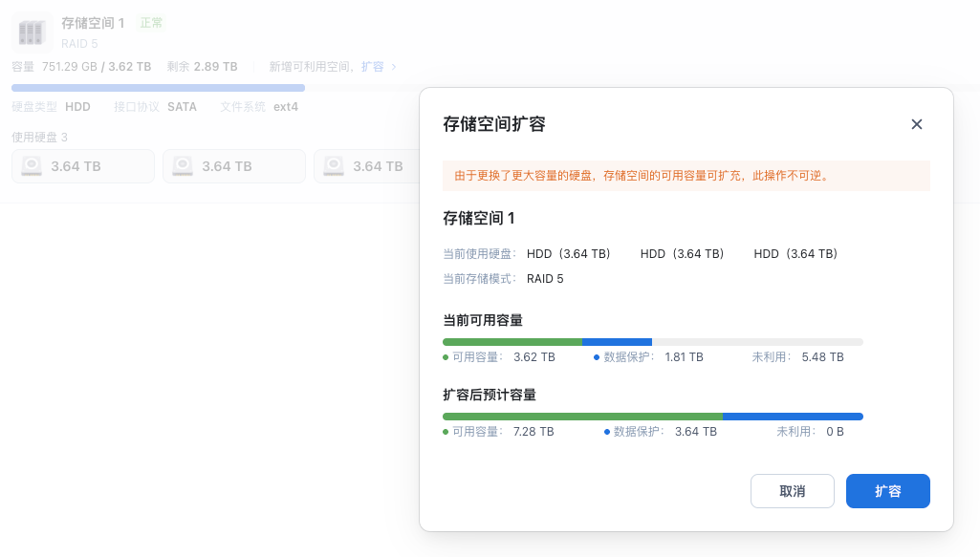Click the storage array icon beside 存储空间 1
980x557 pixels.
click(31, 31)
